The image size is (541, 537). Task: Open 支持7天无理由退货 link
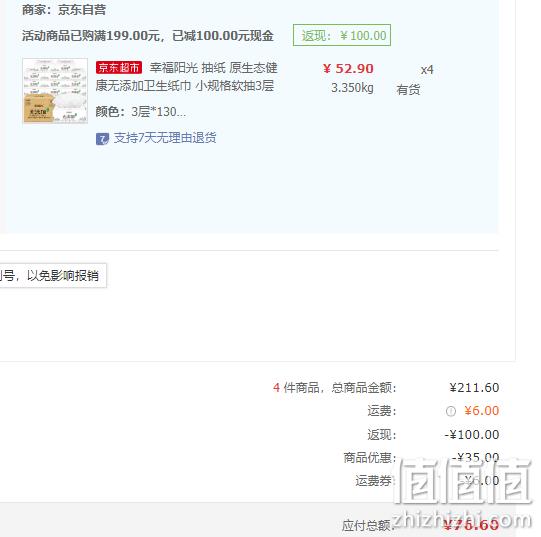(x=165, y=138)
